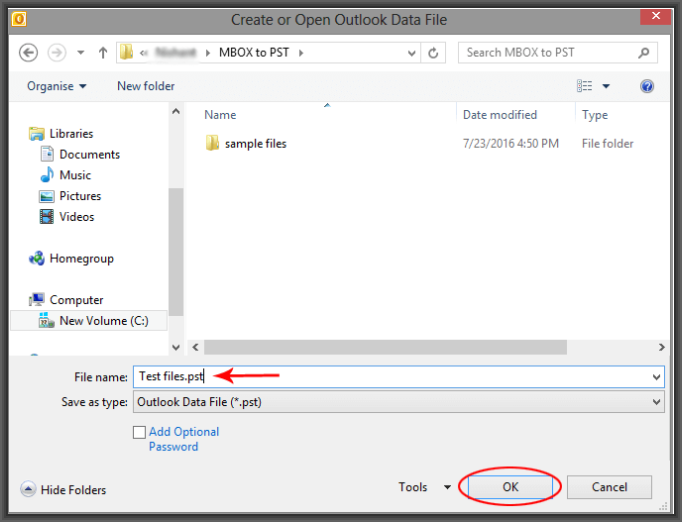Screen dimensions: 682x522
Task: Create a New folder
Action: coord(146,86)
